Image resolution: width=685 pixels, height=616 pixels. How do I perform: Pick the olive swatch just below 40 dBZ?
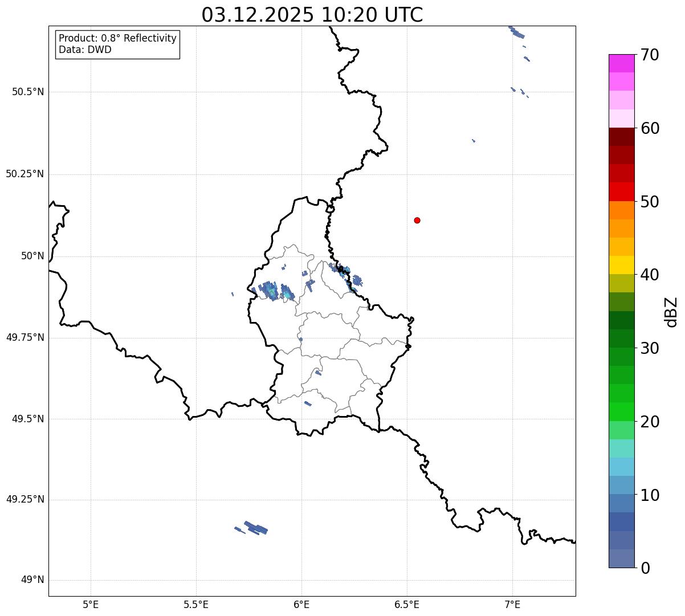pyautogui.click(x=621, y=283)
